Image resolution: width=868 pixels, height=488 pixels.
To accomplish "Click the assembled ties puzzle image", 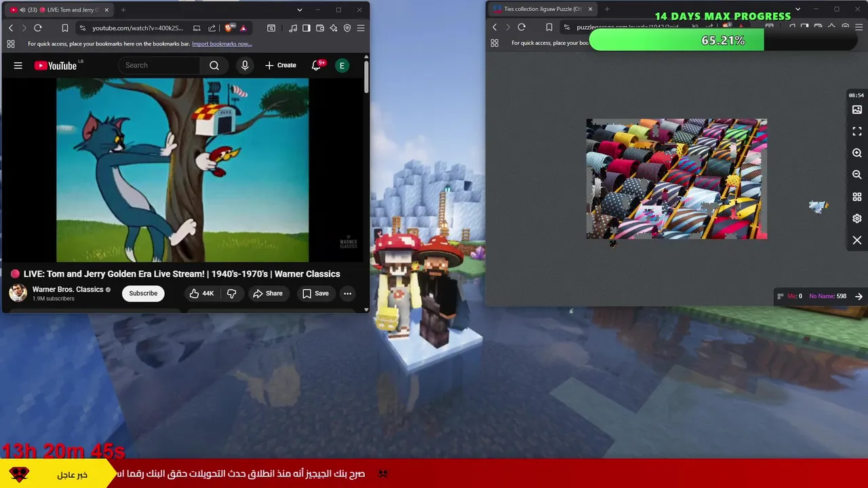I will (x=677, y=179).
